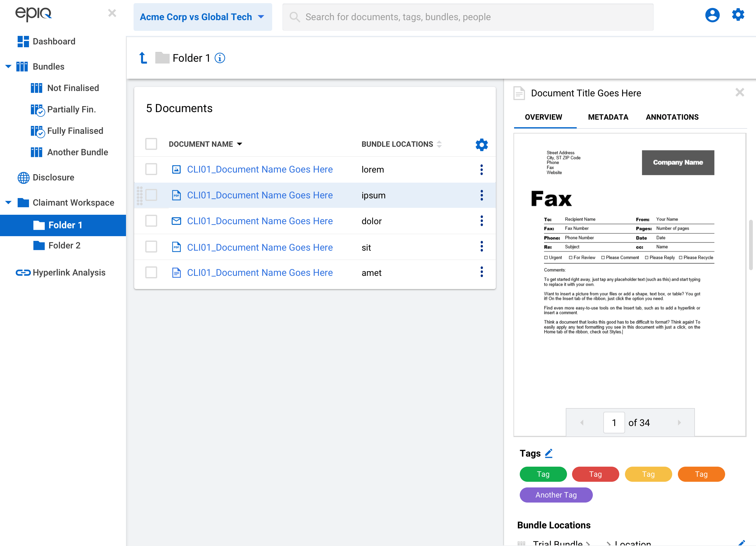Open table column settings gear

481,145
